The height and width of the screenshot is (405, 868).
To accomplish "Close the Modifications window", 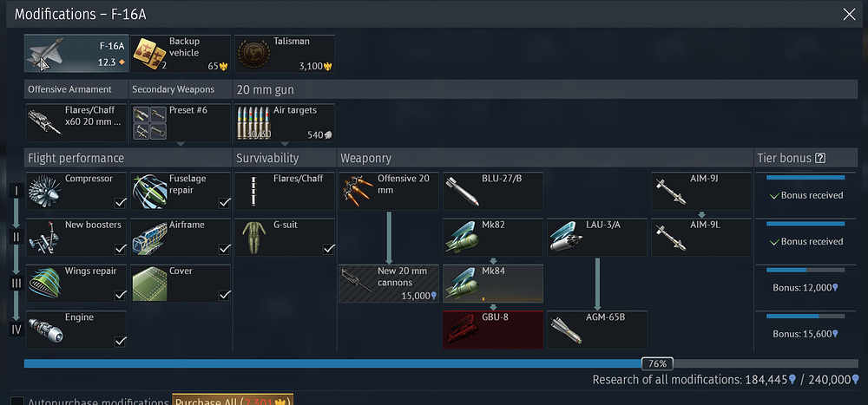I will 849,15.
